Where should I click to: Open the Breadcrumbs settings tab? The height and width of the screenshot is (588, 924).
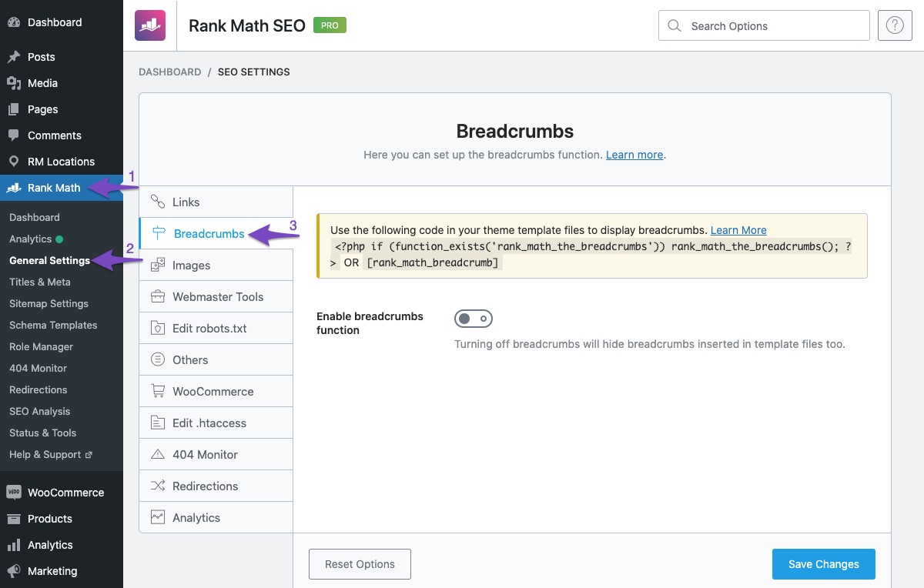(x=209, y=234)
